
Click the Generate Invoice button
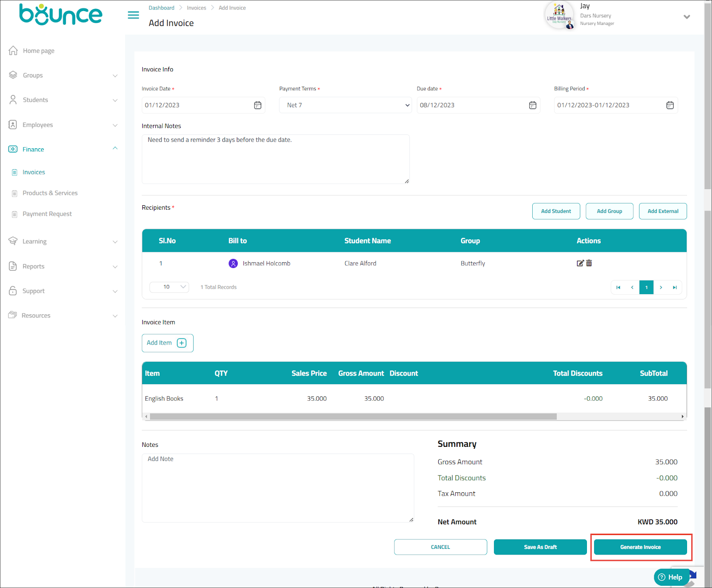click(640, 547)
